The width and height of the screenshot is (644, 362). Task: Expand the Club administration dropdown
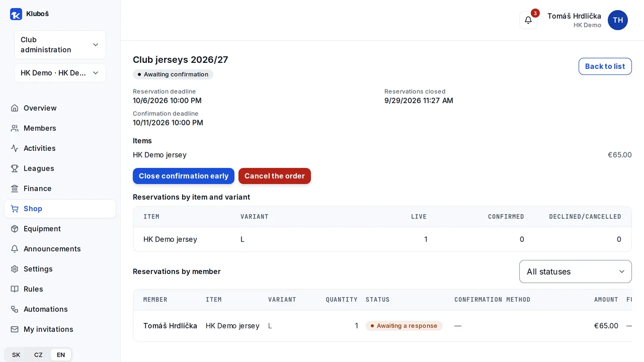point(60,45)
